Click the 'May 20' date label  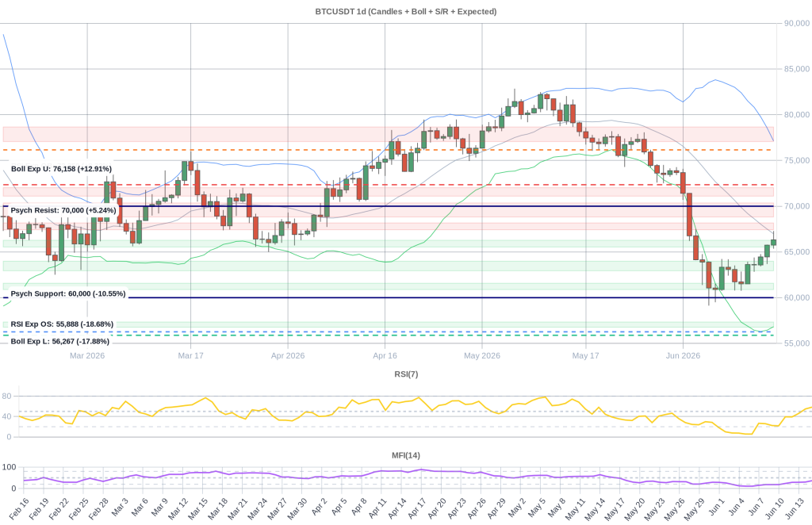pos(634,509)
